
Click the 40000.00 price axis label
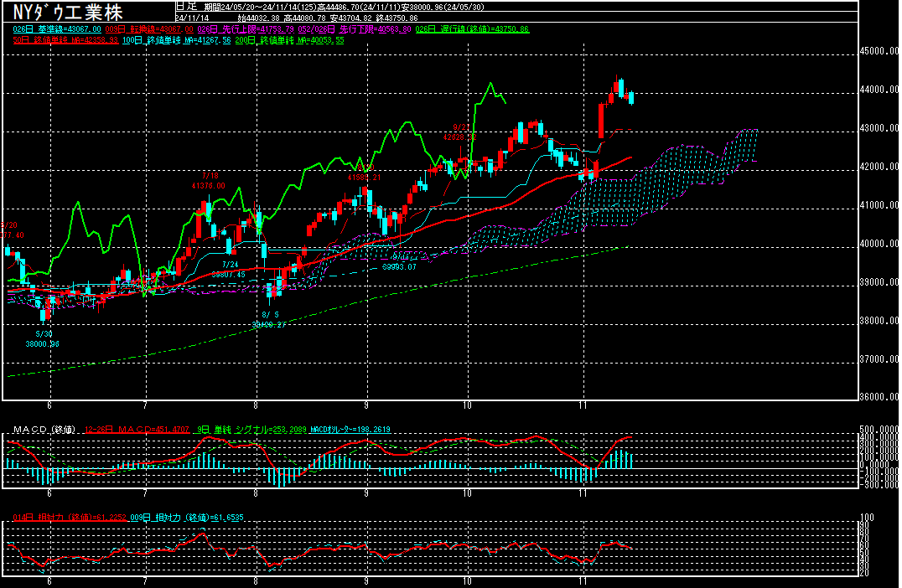tap(879, 244)
